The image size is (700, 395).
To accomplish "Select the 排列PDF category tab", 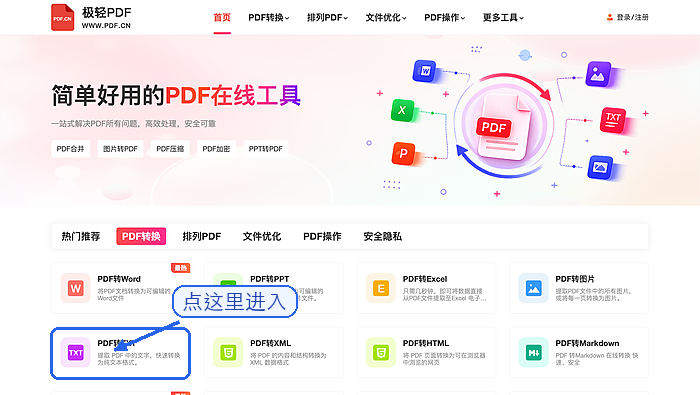I will [202, 236].
